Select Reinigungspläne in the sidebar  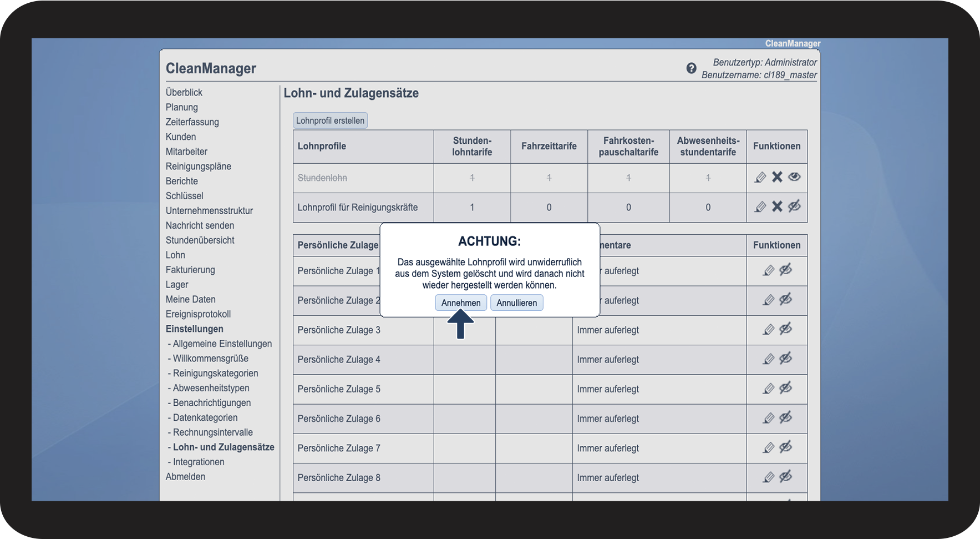click(199, 167)
